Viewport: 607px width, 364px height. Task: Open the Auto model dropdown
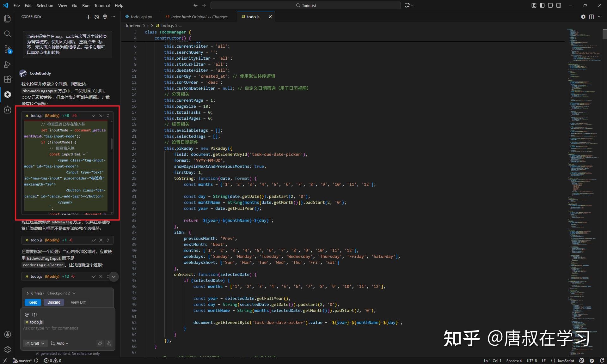pyautogui.click(x=59, y=343)
